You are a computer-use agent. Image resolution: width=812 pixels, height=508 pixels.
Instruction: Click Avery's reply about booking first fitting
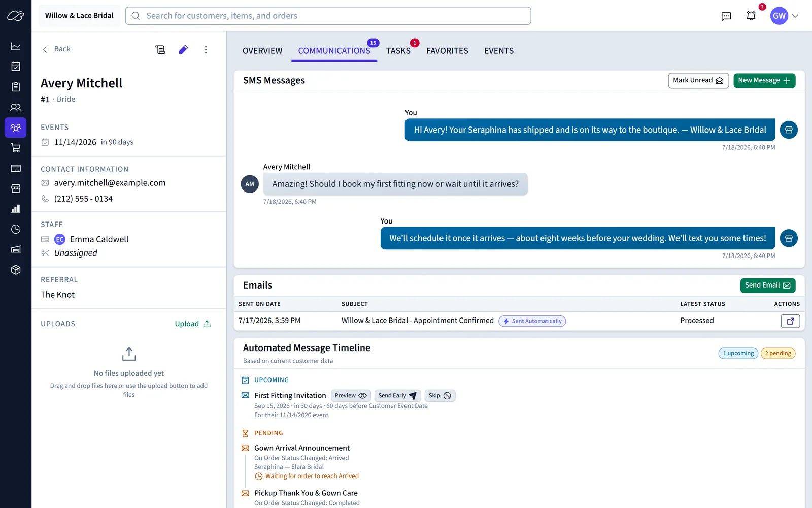click(x=395, y=184)
